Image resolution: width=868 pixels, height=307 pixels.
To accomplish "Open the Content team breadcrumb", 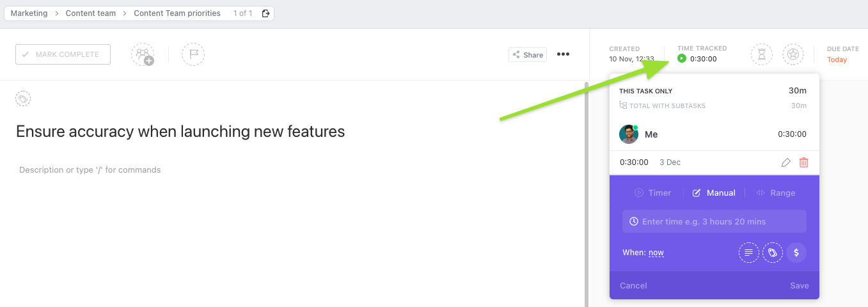I will pyautogui.click(x=90, y=13).
